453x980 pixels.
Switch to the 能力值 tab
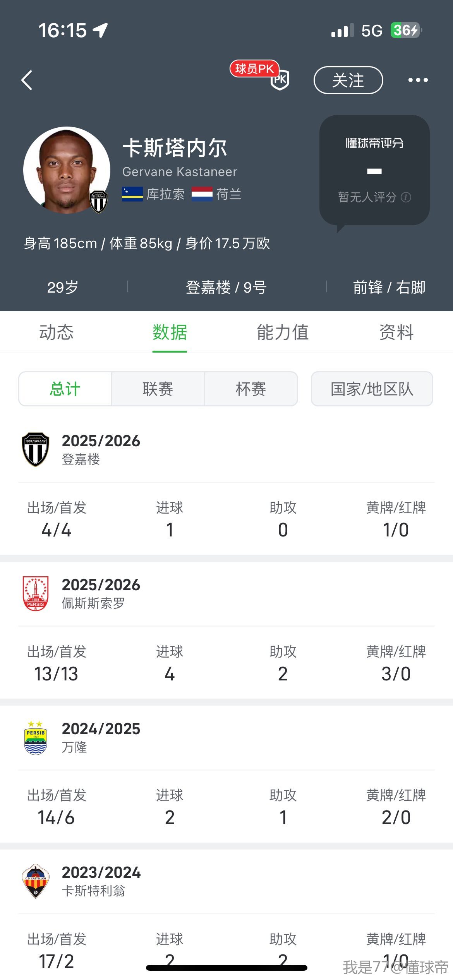283,332
